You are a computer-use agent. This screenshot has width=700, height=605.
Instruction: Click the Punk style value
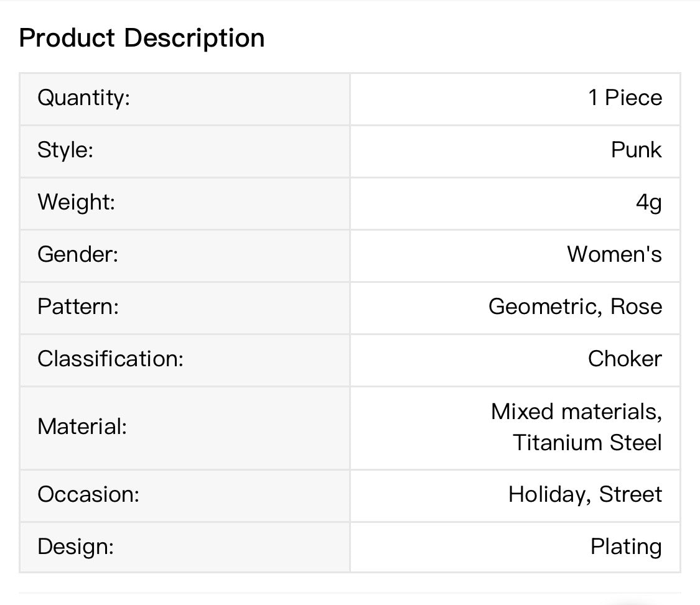click(x=636, y=150)
